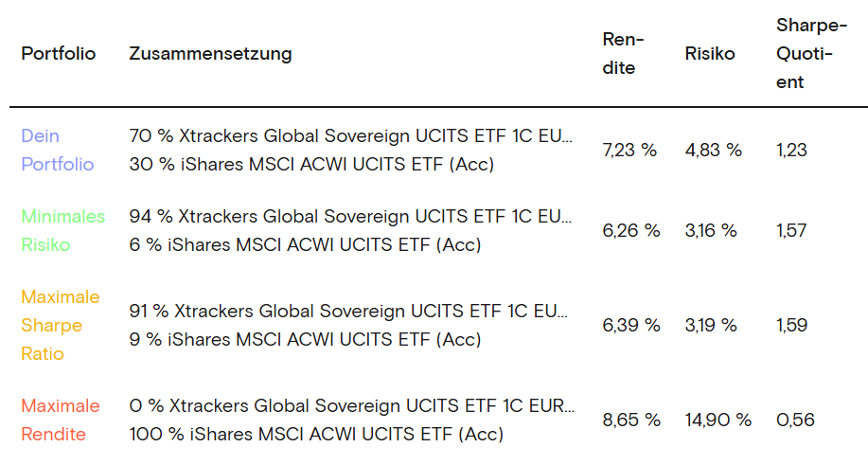This screenshot has width=868, height=465.
Task: Select the Rendite column header
Action: pyautogui.click(x=622, y=54)
